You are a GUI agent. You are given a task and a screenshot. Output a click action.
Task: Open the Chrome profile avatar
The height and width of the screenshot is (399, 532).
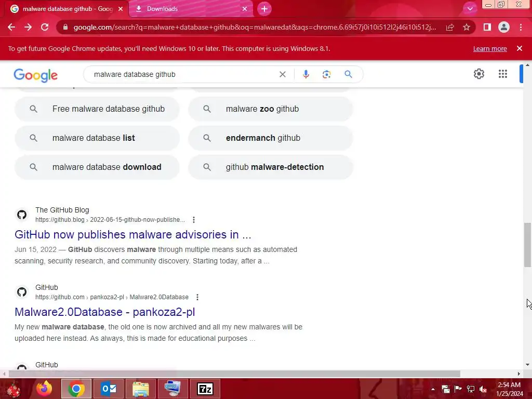[504, 27]
